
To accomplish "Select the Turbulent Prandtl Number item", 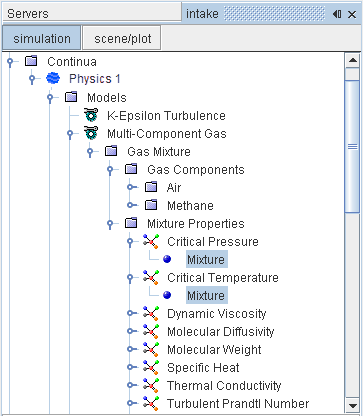I will [238, 403].
